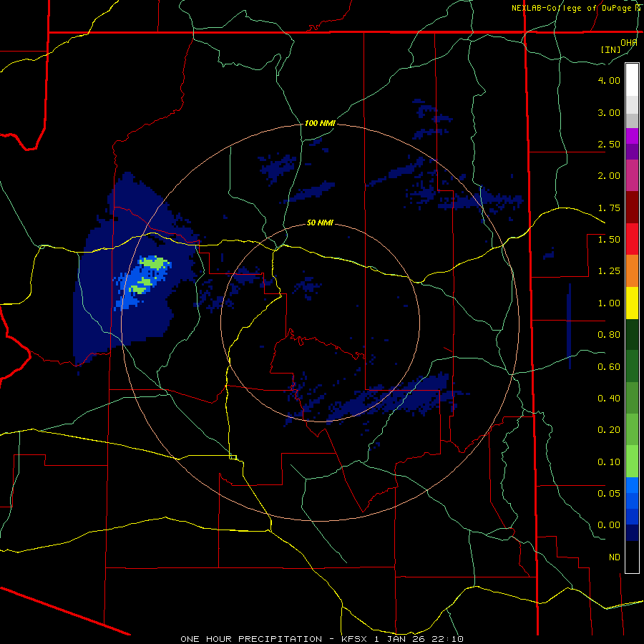Select the 50 NMI range ring label

click(x=320, y=223)
